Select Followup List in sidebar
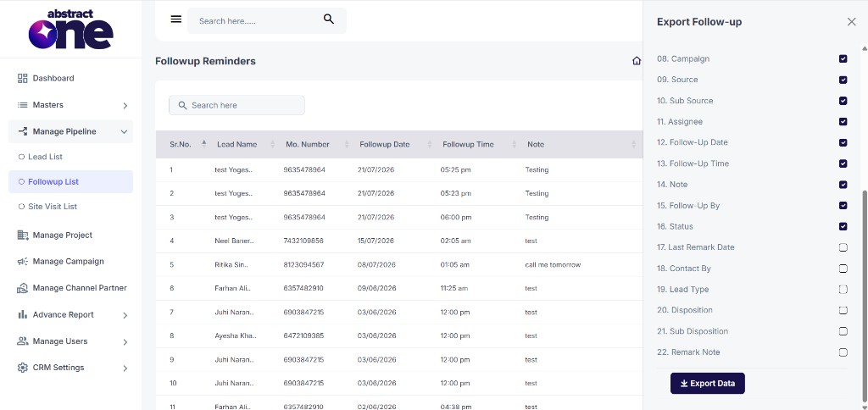This screenshot has width=868, height=410. [71, 181]
